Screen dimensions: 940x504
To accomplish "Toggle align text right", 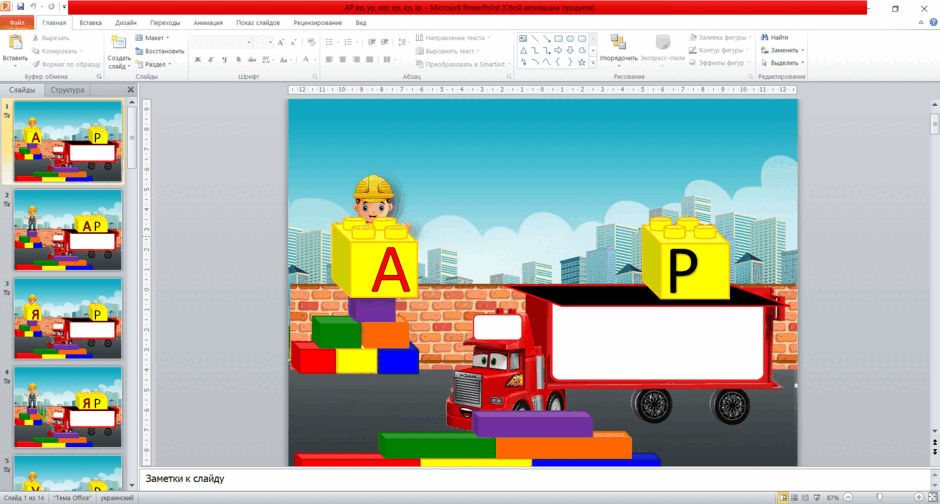I will 356,59.
